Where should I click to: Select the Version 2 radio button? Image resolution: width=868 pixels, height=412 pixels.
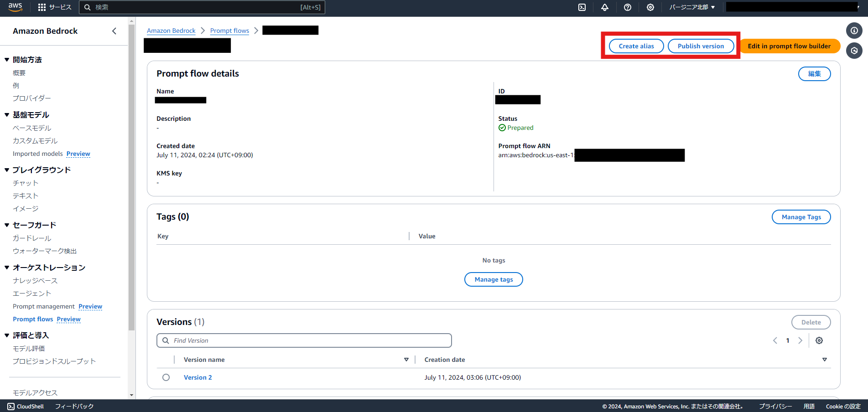[166, 377]
